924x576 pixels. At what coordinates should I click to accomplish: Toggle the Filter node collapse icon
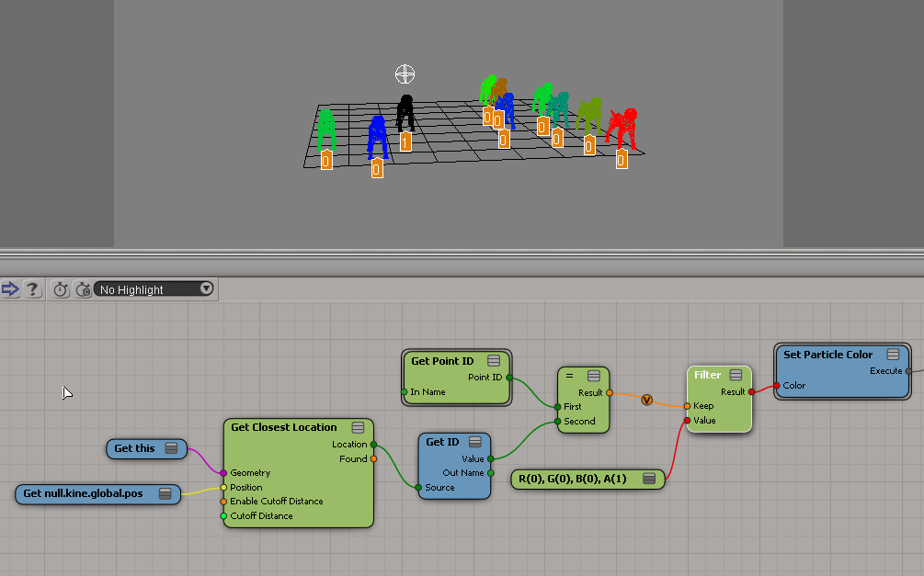736,375
